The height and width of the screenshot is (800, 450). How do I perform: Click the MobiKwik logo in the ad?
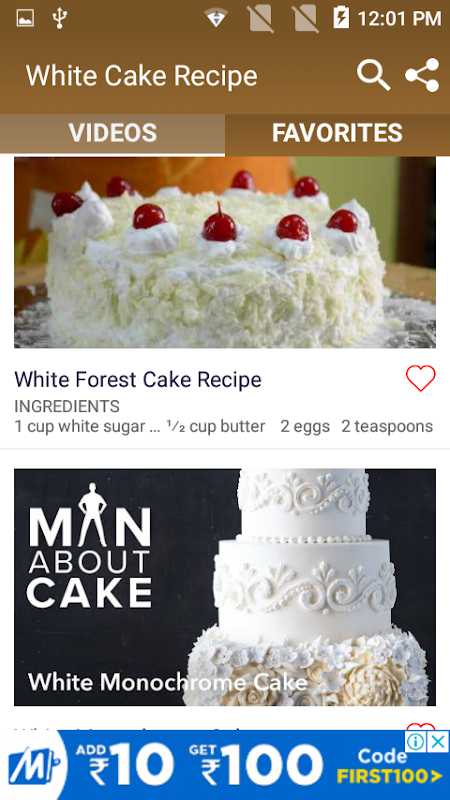point(34,765)
